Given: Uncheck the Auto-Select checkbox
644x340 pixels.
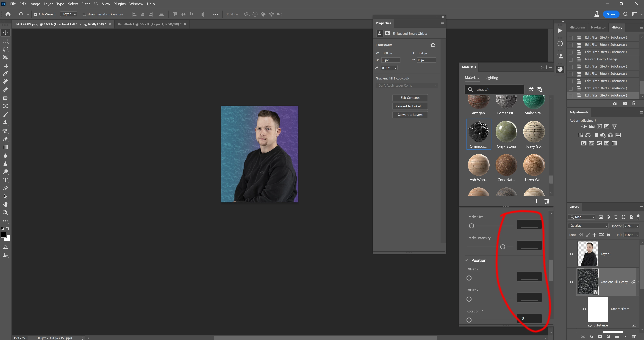Looking at the screenshot, I should tap(36, 14).
